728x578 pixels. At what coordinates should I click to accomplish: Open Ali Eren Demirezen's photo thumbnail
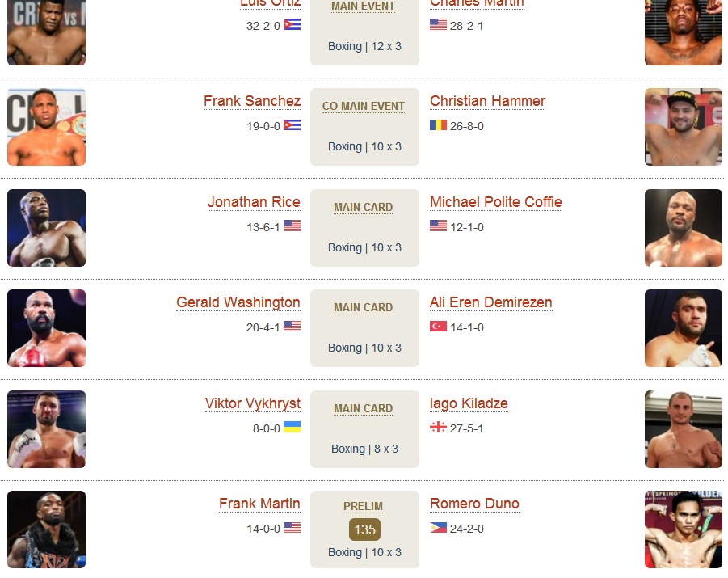684,328
